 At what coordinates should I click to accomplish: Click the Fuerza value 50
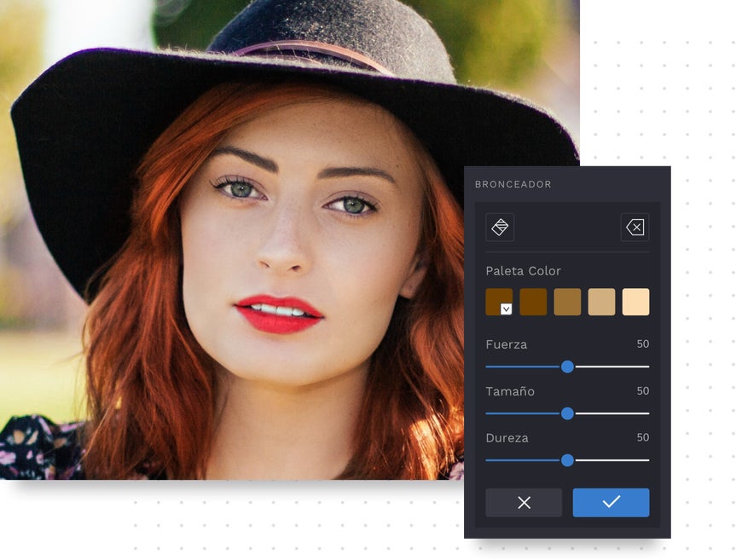(642, 344)
